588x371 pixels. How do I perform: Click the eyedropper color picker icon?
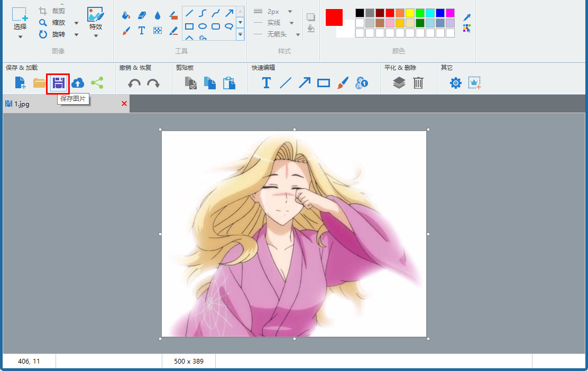point(467,17)
